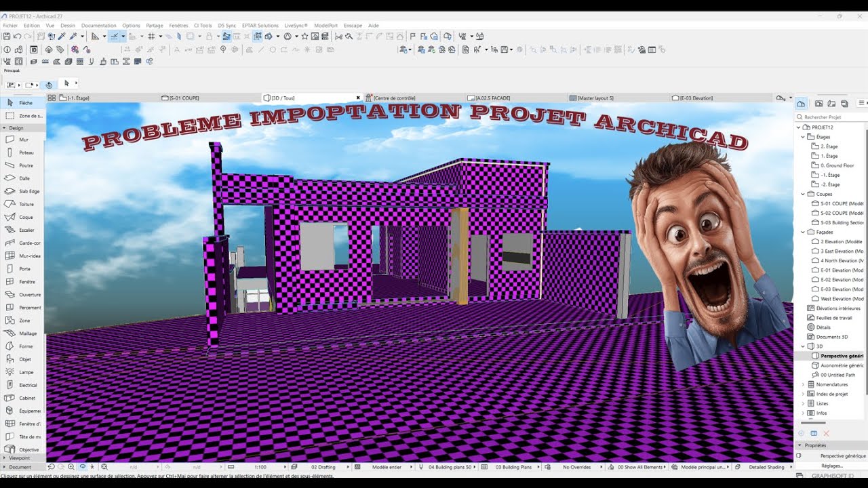Select Axonométrie générique in navigator
Viewport: 868px width, 488px height.
tap(837, 365)
